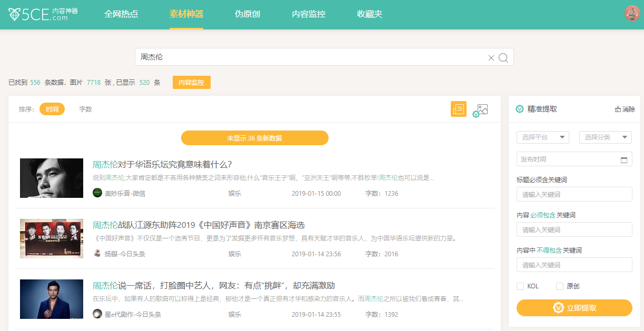Clear the search box with the X icon
This screenshot has width=644, height=331.
(491, 58)
